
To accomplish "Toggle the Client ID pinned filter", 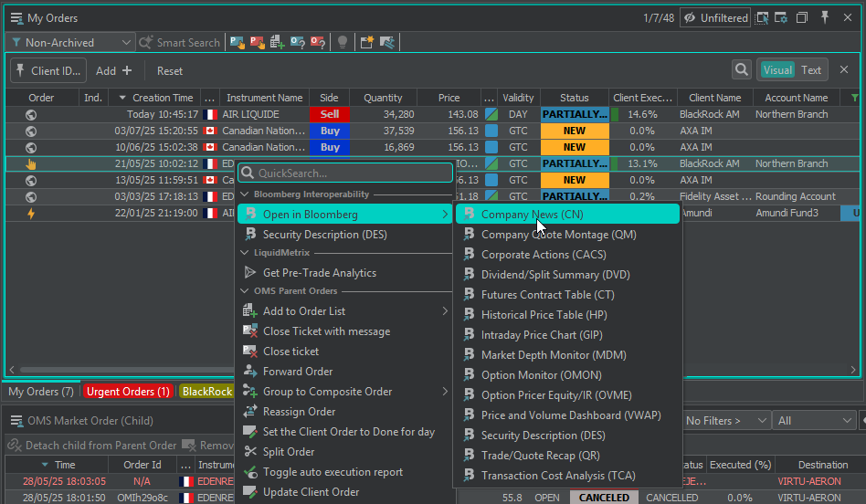I will tap(48, 70).
